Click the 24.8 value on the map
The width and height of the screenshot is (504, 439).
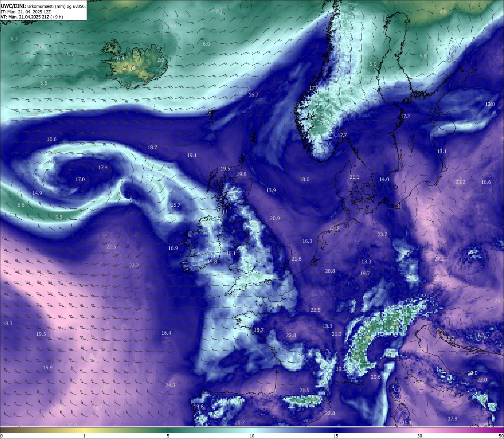[170, 385]
